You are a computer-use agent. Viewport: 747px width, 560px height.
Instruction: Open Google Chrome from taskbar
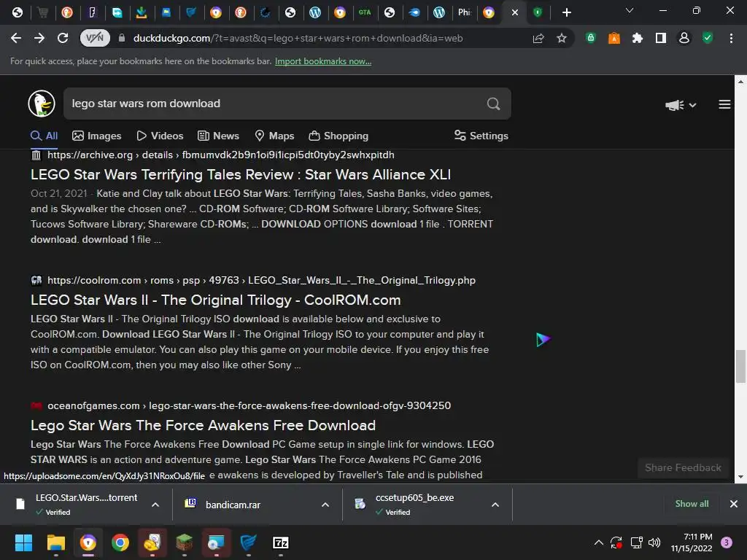[x=120, y=542]
